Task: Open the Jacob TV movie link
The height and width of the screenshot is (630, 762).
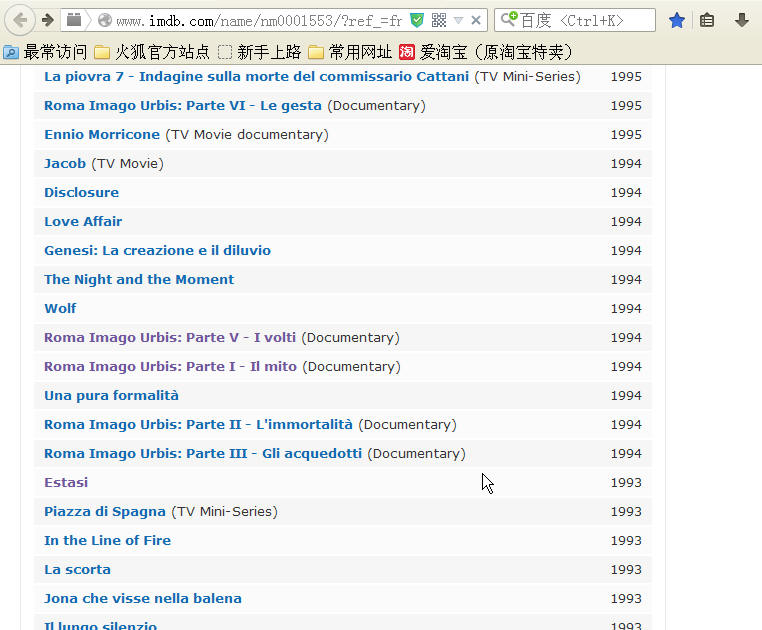Action: click(65, 163)
